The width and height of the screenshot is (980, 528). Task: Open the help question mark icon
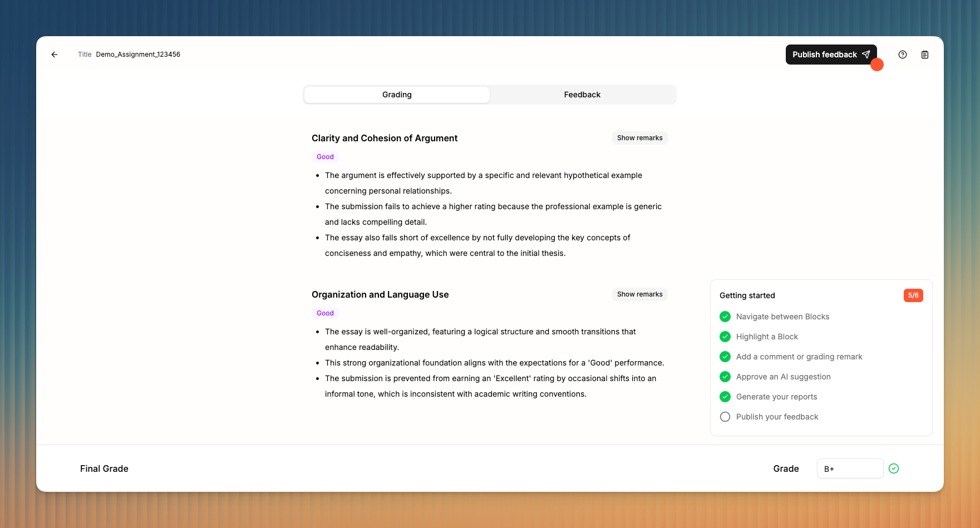(903, 55)
